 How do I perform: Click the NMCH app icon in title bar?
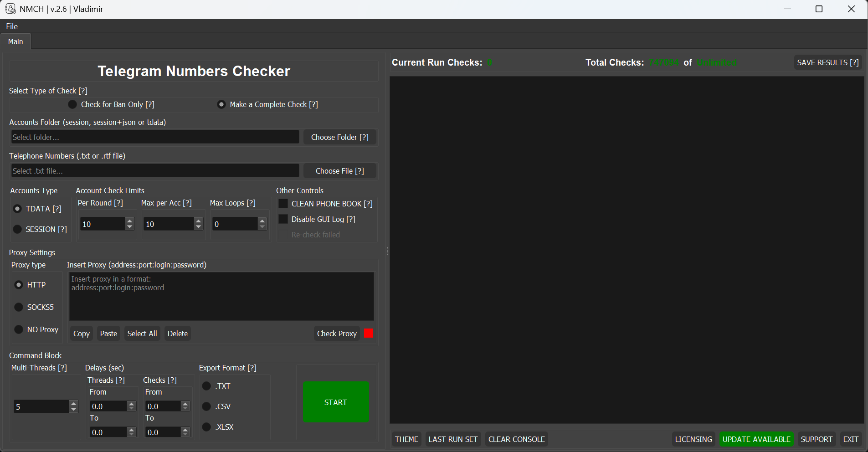click(x=10, y=9)
